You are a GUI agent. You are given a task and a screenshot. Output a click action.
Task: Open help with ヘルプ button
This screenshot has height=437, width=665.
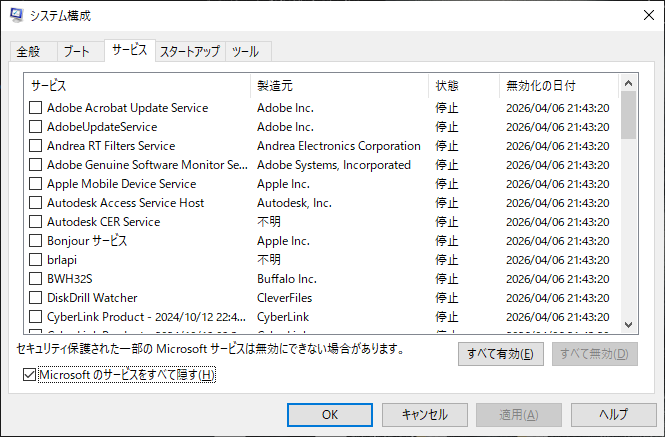tap(613, 415)
